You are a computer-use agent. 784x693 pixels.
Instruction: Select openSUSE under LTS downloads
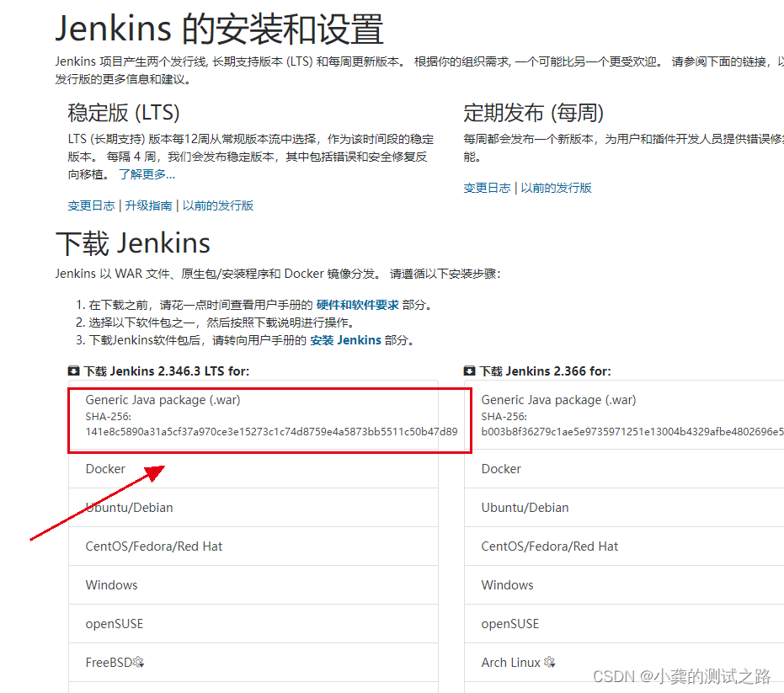253,623
